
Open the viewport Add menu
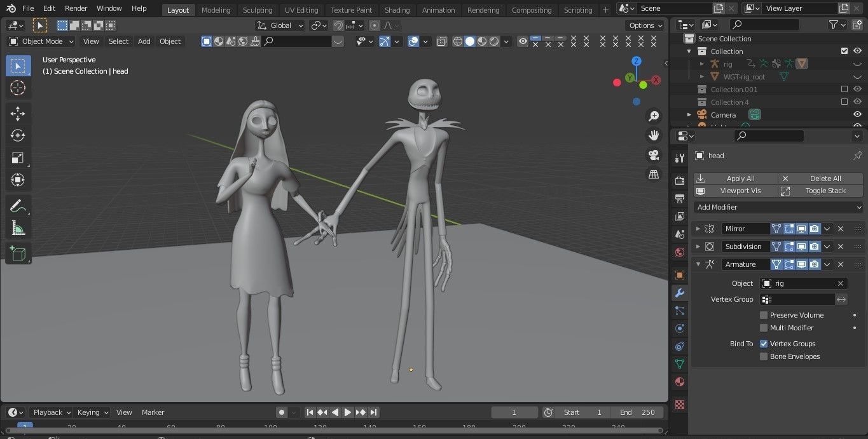coord(144,41)
